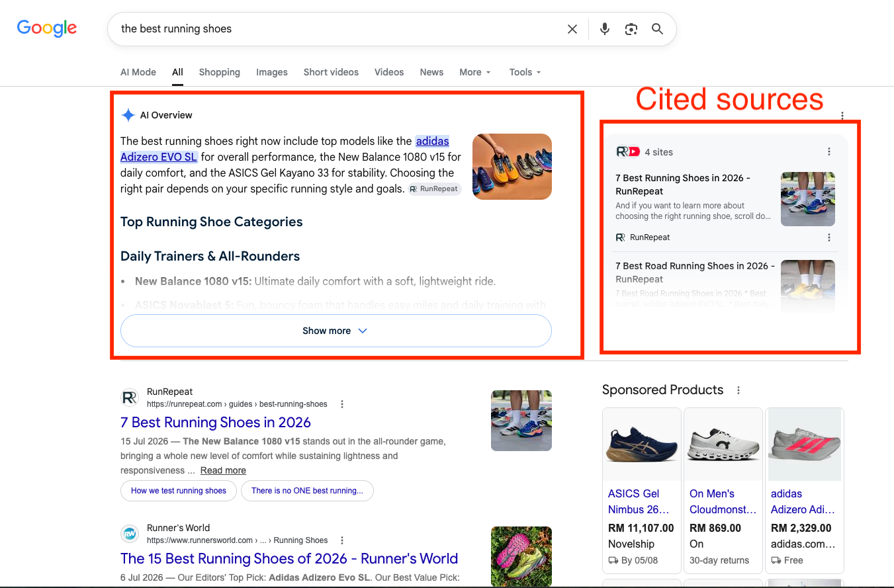Screen dimensions: 894x588
Task: Open the Sponsored Products three-dot menu
Action: tap(738, 390)
